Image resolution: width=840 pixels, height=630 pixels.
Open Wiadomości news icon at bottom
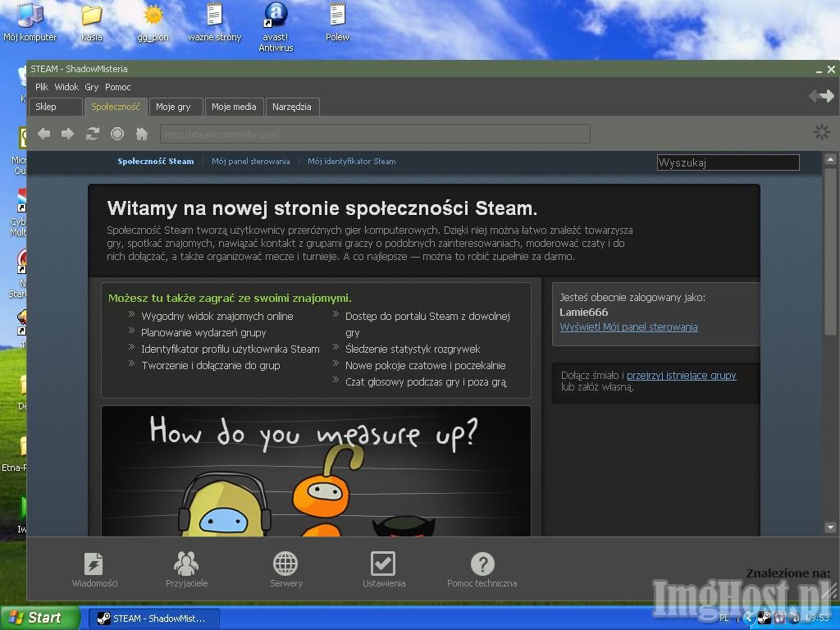point(94,569)
